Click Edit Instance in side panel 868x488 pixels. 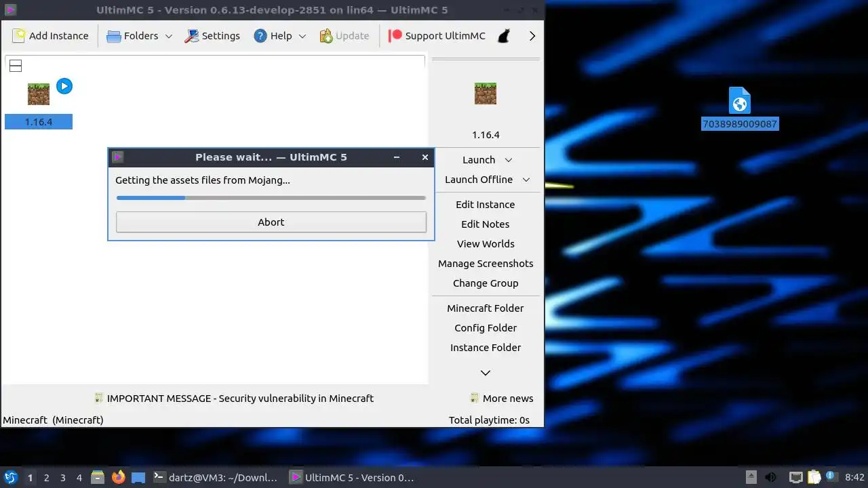coord(486,205)
